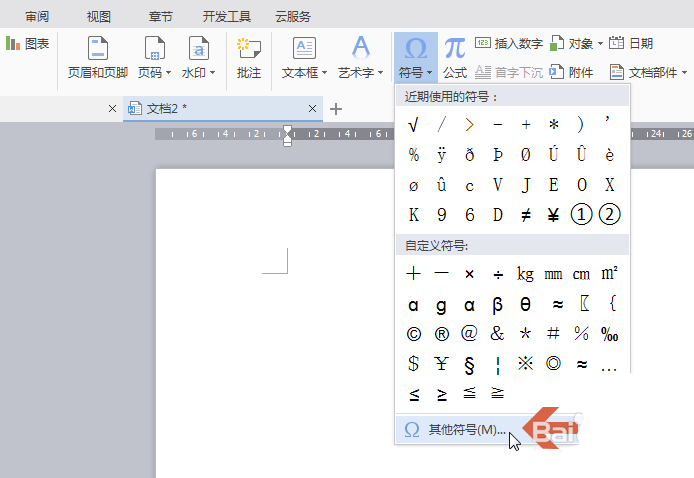
Task: Insert the not-equal ≠ symbol
Action: [x=526, y=215]
